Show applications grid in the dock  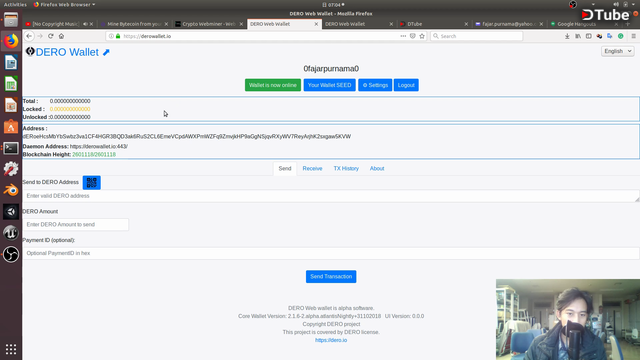pos(11,349)
